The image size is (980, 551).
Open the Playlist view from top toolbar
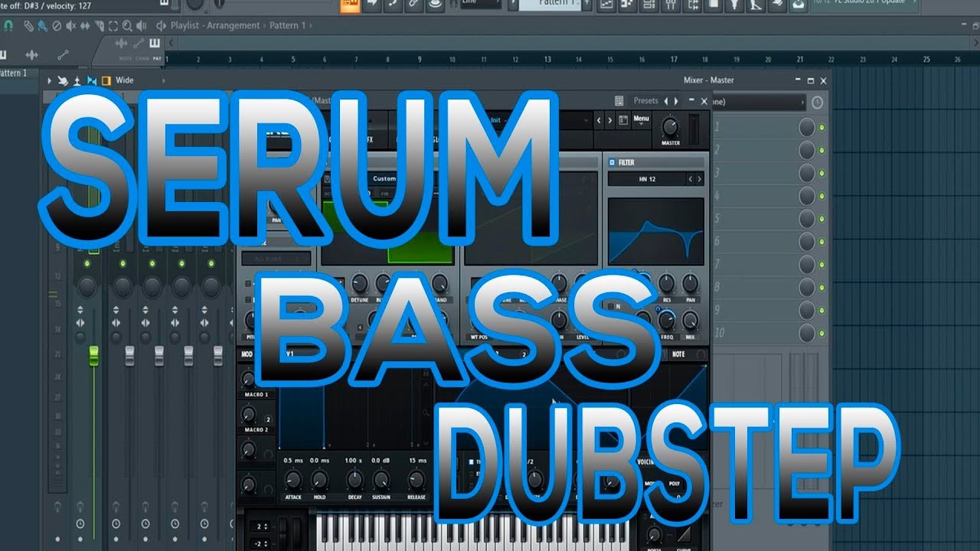click(x=606, y=4)
